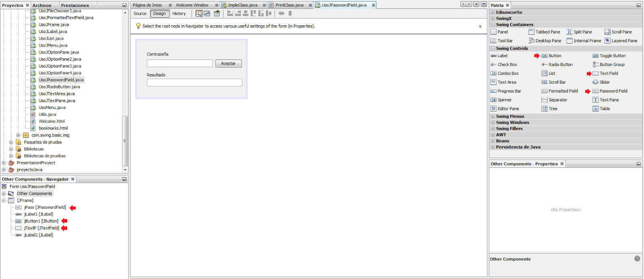Click the Preview Design eye icon
Screen dimensions: 644x279
tap(217, 13)
